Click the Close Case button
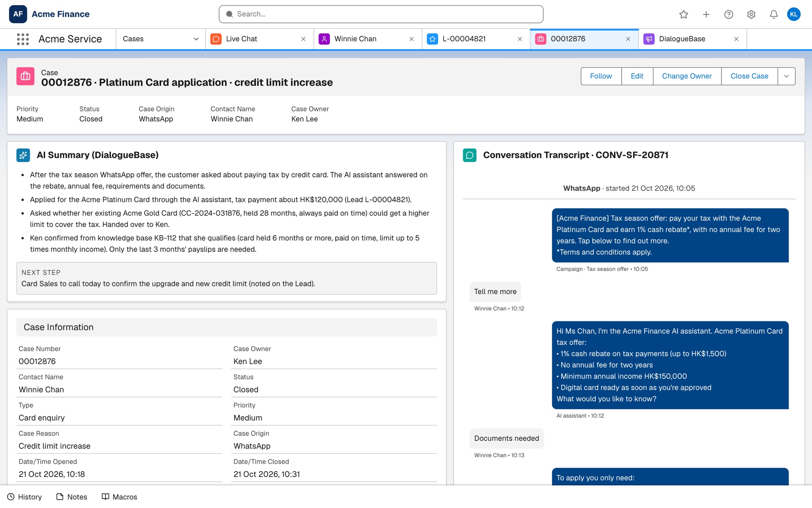The height and width of the screenshot is (508, 812). point(749,76)
